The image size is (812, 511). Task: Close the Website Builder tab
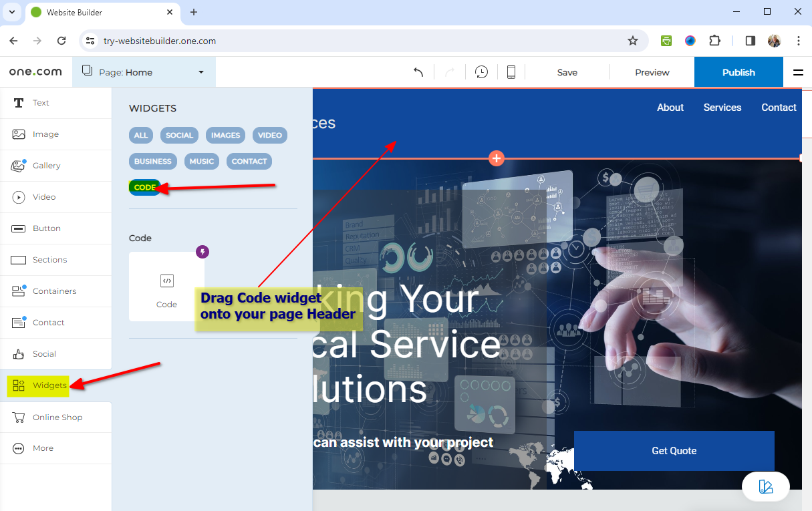tap(170, 12)
